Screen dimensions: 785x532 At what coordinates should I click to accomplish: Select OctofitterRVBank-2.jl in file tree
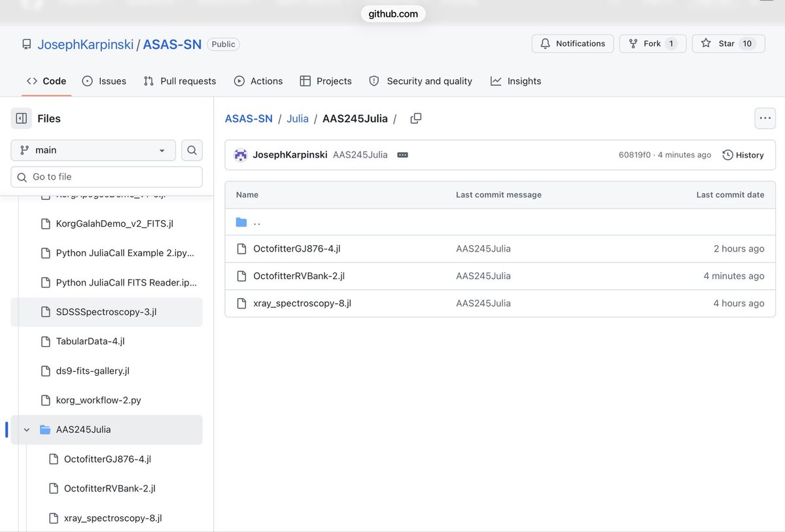[107, 488]
